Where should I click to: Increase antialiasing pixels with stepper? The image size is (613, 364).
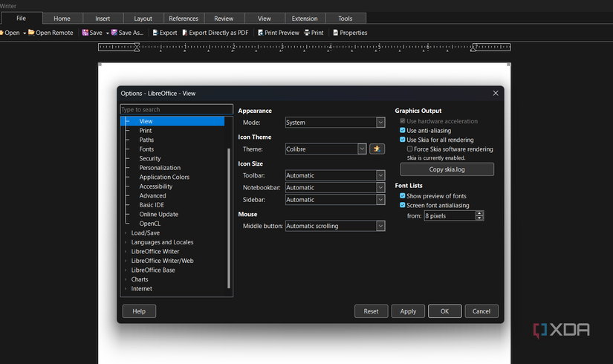[x=480, y=213]
